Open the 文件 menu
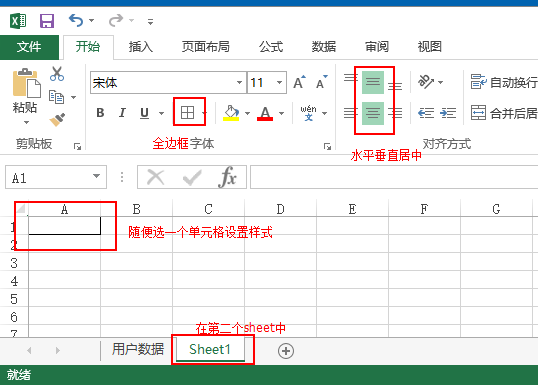Viewport: 538px width, 385px height. [29, 47]
